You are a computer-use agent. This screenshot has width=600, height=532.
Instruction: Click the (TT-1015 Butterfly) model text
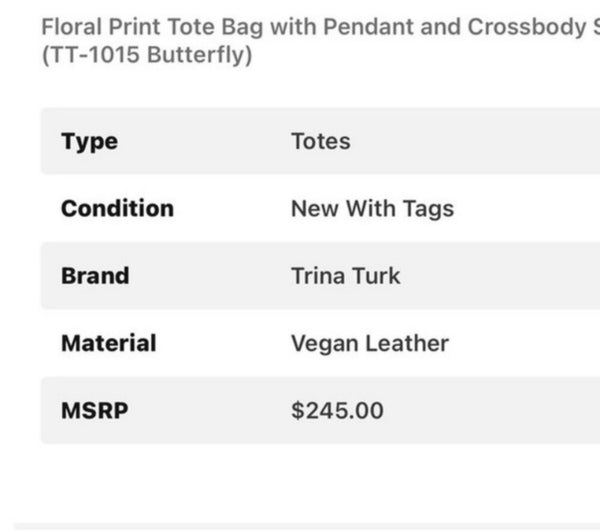click(147, 55)
